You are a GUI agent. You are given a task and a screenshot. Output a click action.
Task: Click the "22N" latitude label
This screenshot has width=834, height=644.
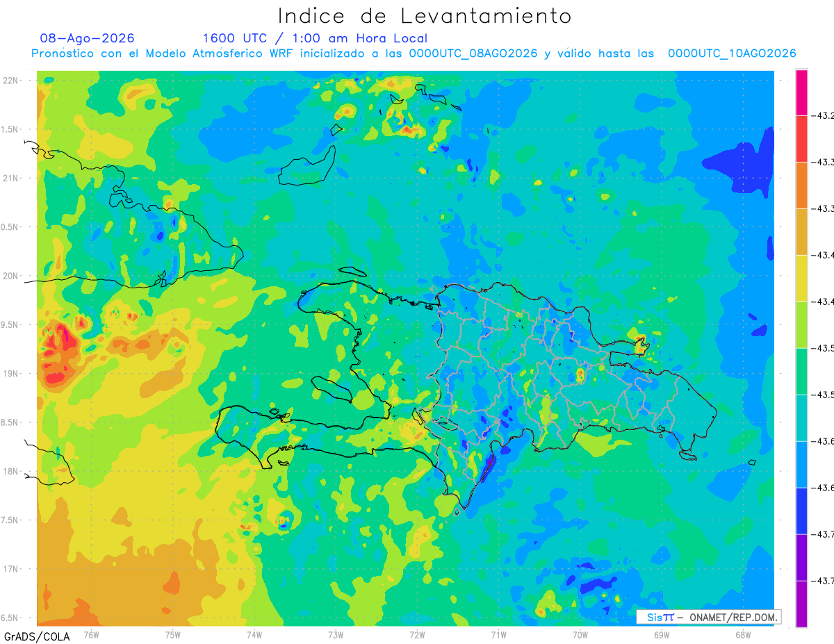coord(11,80)
